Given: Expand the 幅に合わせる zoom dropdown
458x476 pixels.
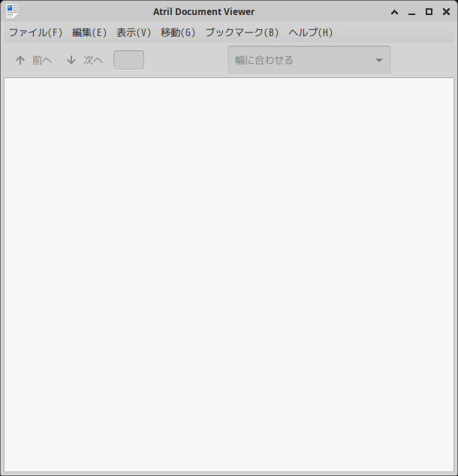Looking at the screenshot, I should pos(309,60).
